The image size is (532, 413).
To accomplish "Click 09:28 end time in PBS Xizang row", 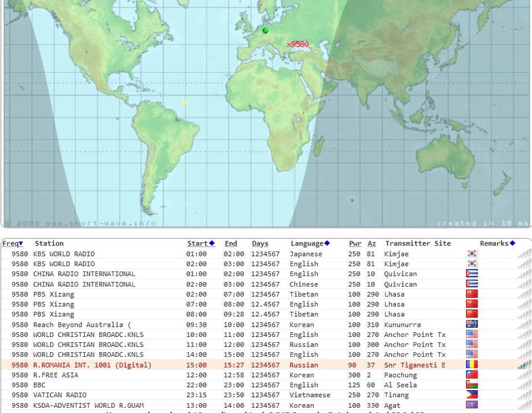I will pyautogui.click(x=234, y=314).
